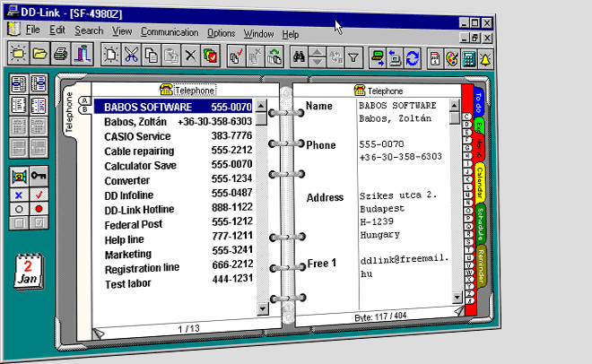Toggle the red check mark button
The width and height of the screenshot is (592, 364).
[39, 195]
